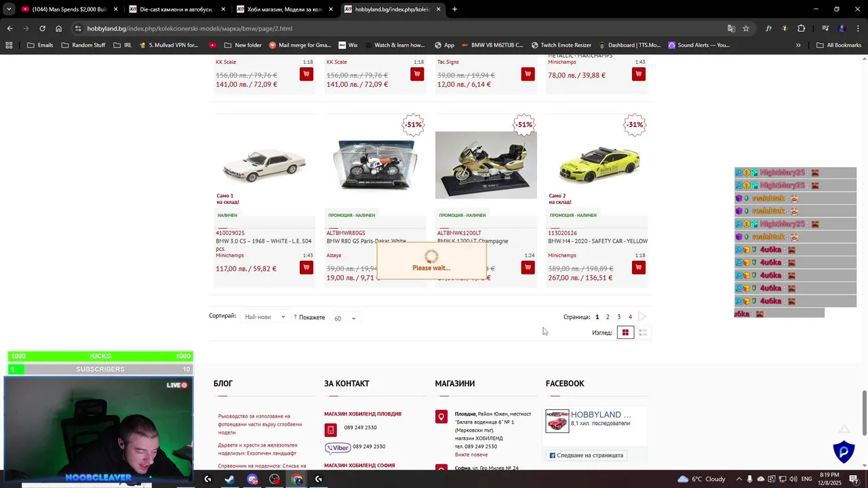Jump to page top with the up arrow
The image size is (868, 488).
[844, 429]
